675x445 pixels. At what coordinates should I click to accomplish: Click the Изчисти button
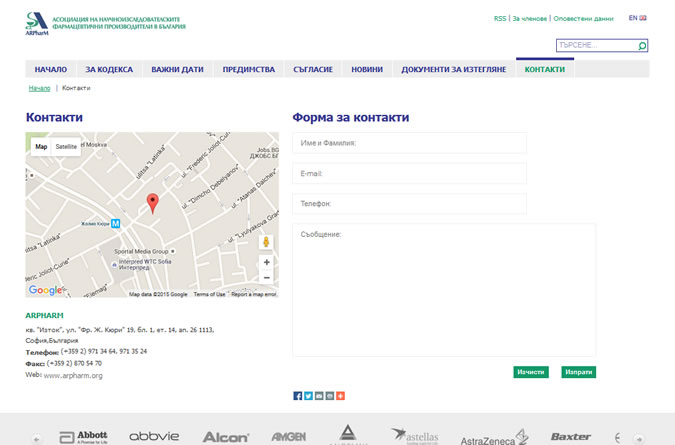[x=531, y=372]
